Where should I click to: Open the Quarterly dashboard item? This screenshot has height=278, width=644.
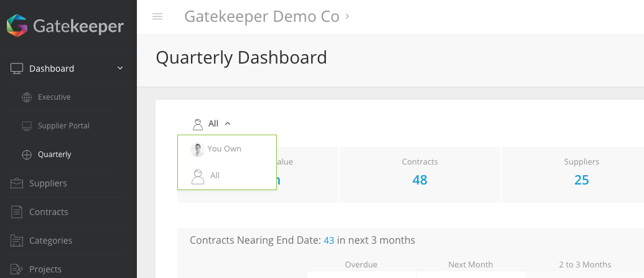point(54,154)
